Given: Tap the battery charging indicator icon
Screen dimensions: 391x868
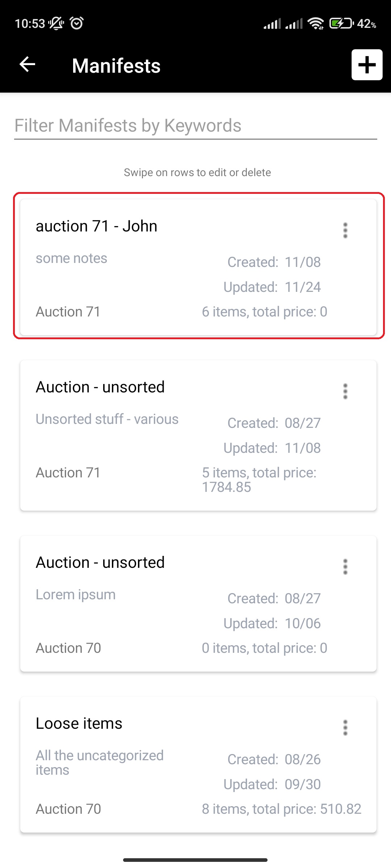Looking at the screenshot, I should [x=341, y=24].
